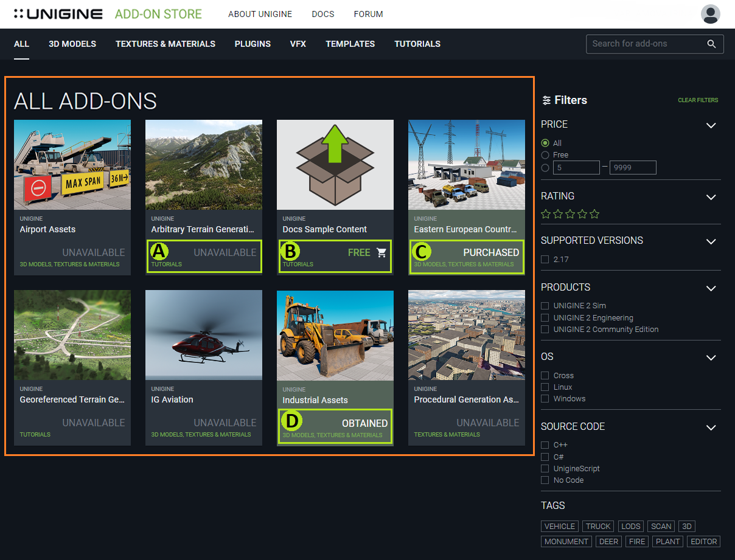The height and width of the screenshot is (560, 735).
Task: Open the user account avatar icon
Action: 711,14
